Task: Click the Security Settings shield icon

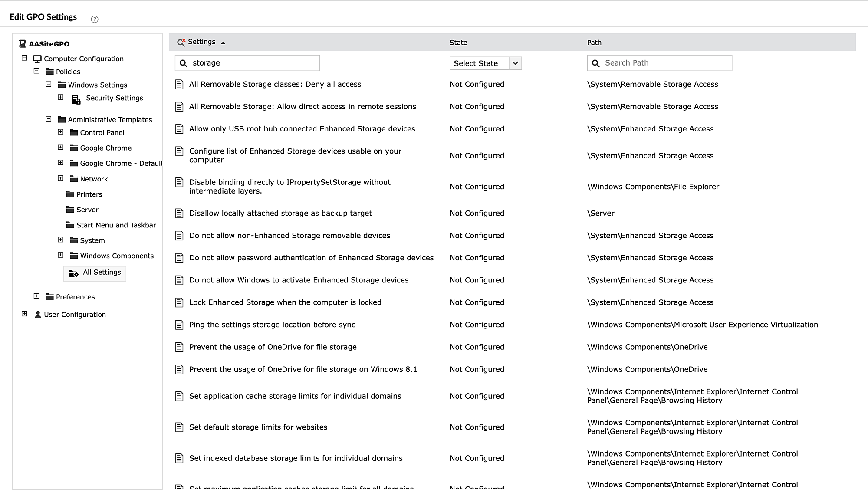Action: click(x=76, y=100)
